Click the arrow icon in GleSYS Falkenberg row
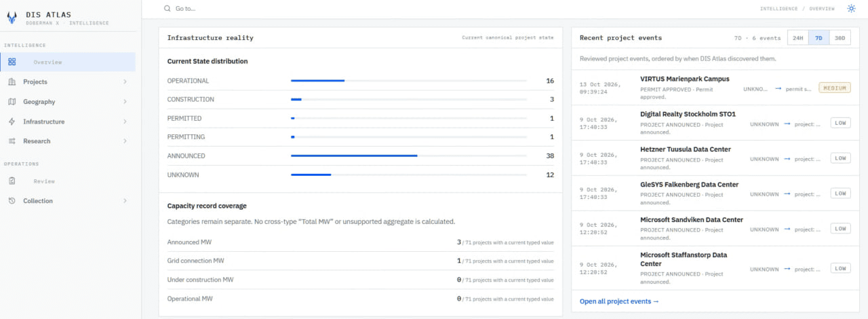868x319 pixels. [787, 194]
